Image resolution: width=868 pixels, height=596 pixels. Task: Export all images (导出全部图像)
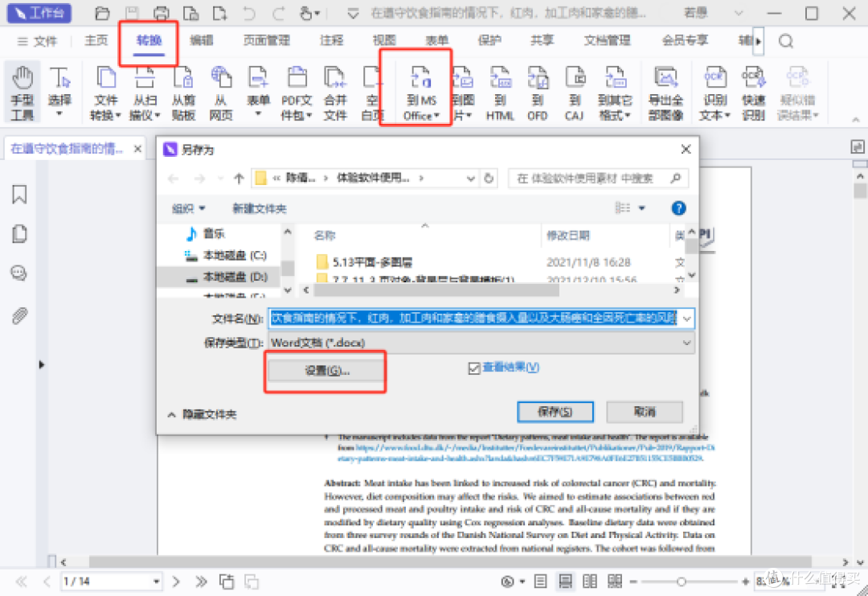click(666, 92)
